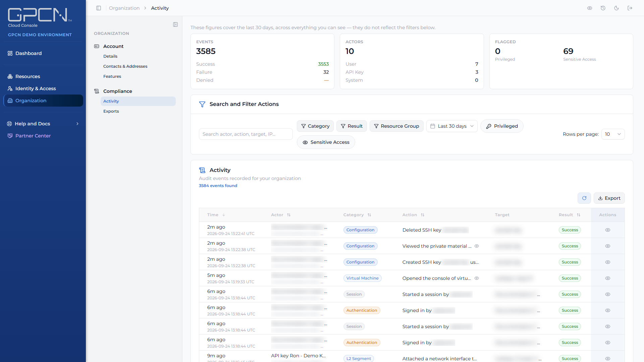Toggle the Sensitive Access filter
The width and height of the screenshot is (644, 362).
pyautogui.click(x=326, y=142)
